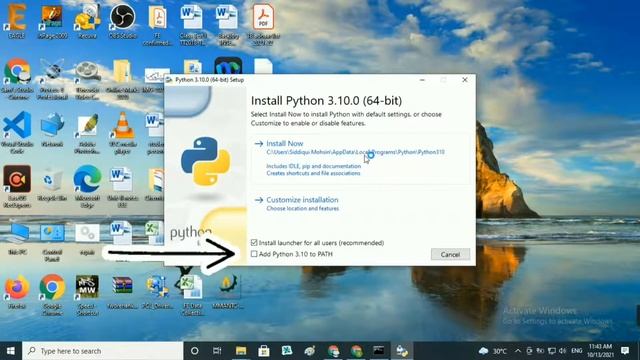This screenshot has width=640, height=360.
Task: Open the Control Panel desktop icon
Action: coord(52,242)
